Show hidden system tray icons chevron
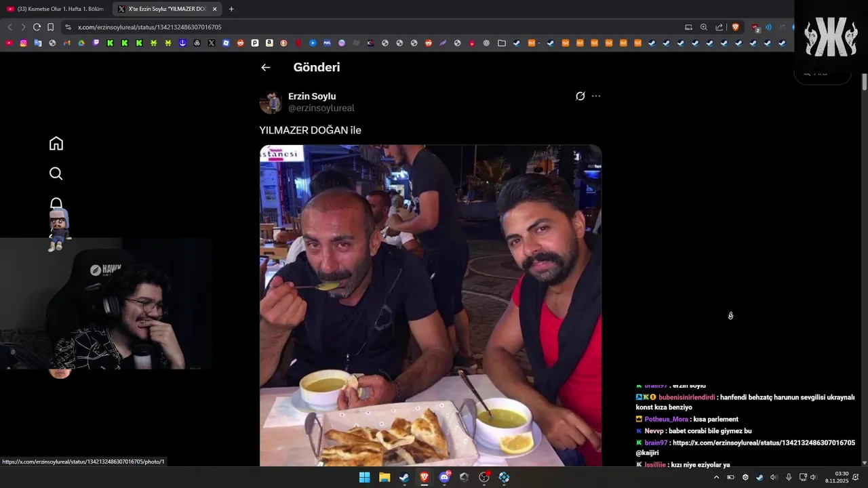The width and height of the screenshot is (868, 488). tap(716, 477)
